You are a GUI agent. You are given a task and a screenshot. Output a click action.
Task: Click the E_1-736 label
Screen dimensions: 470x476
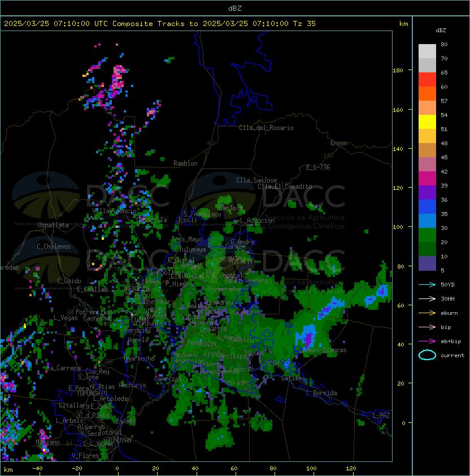318,167
